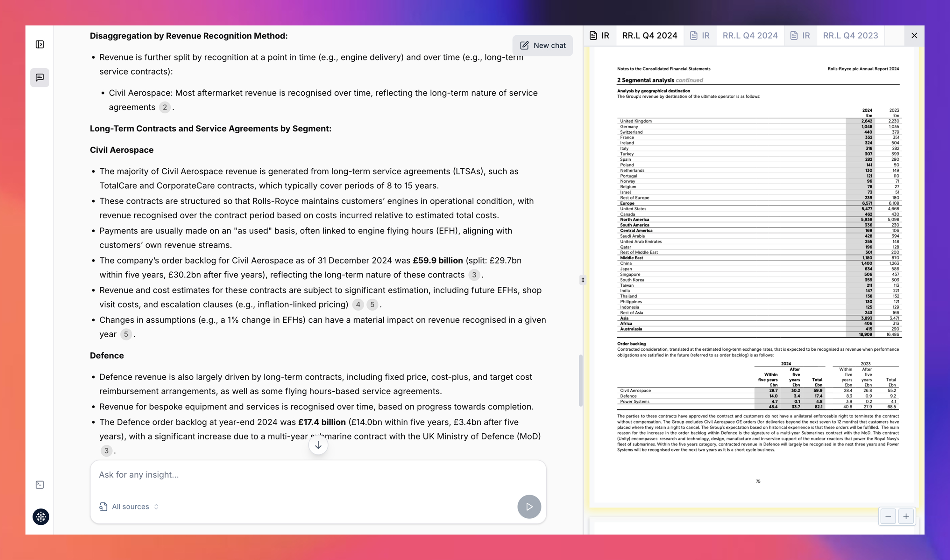950x560 pixels.
Task: Click page number 75 in the document
Action: 758,481
